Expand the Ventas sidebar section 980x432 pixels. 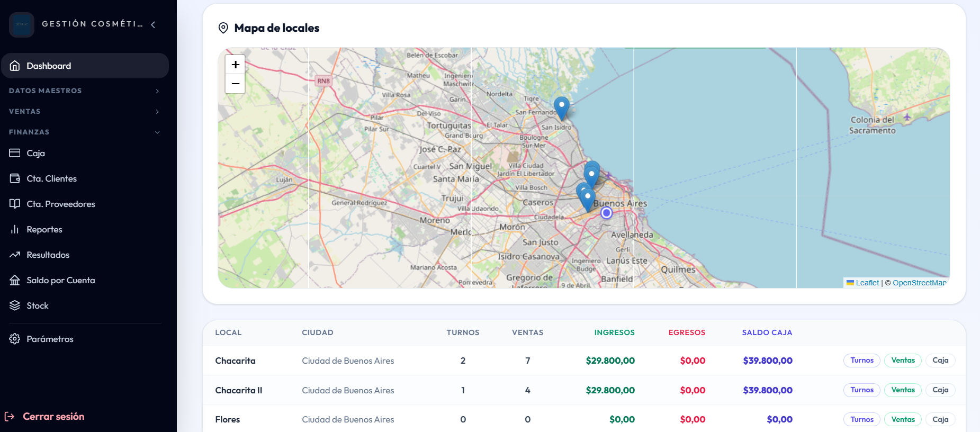[85, 111]
